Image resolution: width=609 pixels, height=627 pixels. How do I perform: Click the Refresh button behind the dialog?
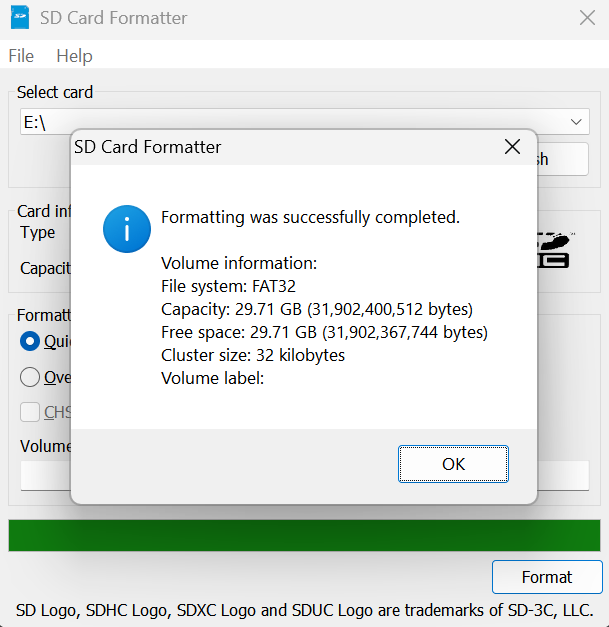coord(562,159)
